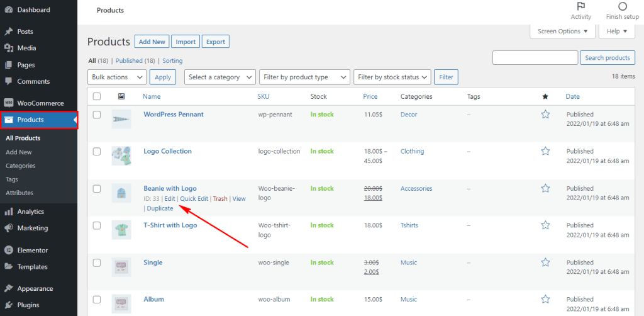Toggle featured star for T-Shirt with Logo

tap(545, 225)
